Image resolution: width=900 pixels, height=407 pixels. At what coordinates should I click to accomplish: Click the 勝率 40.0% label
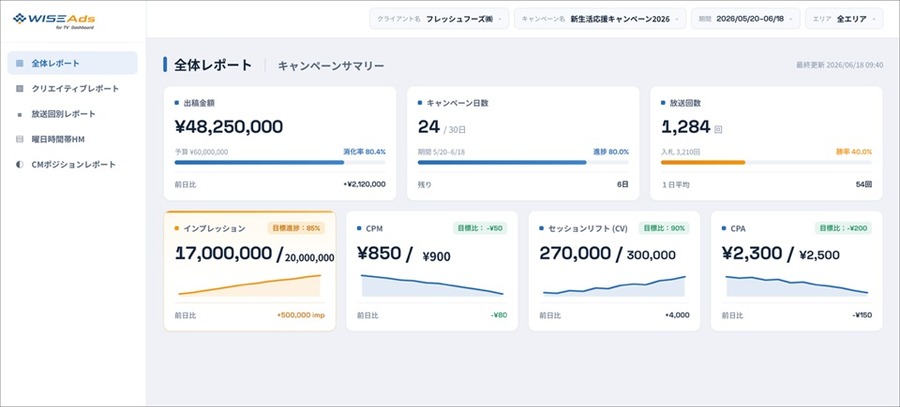(854, 152)
